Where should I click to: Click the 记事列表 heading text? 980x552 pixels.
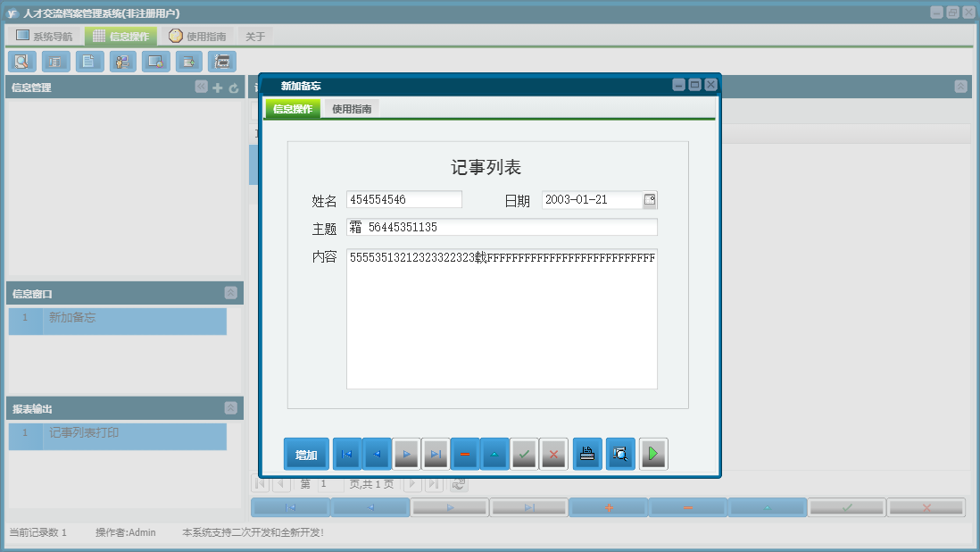486,167
